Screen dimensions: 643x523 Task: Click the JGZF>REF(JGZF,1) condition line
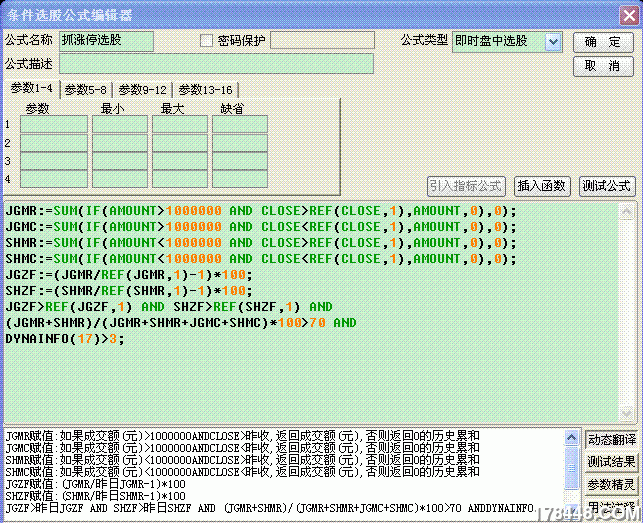(169, 307)
